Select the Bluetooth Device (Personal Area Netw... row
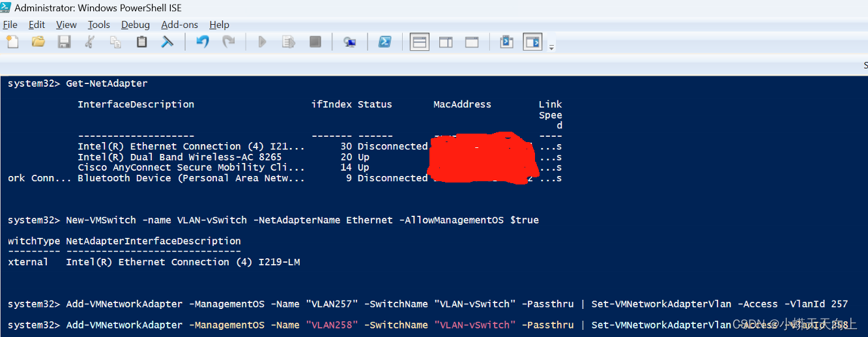 [x=285, y=178]
